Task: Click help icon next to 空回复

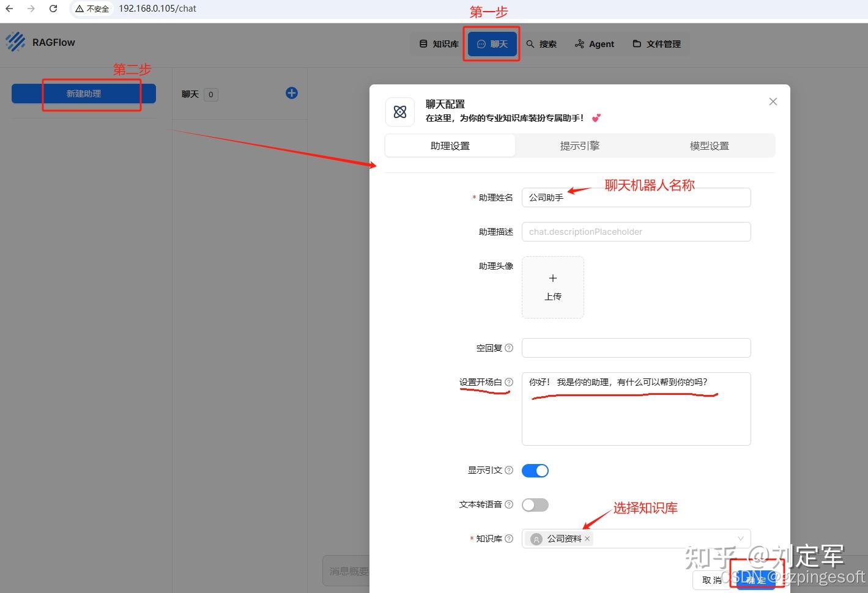Action: (x=509, y=348)
